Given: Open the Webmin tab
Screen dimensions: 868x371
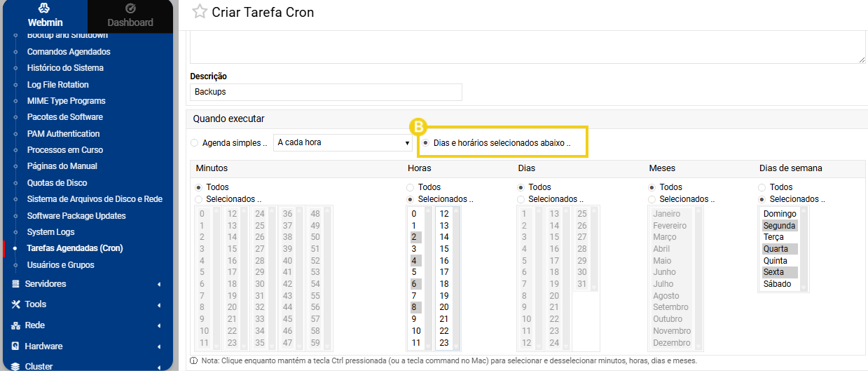Looking at the screenshot, I should 45,16.
